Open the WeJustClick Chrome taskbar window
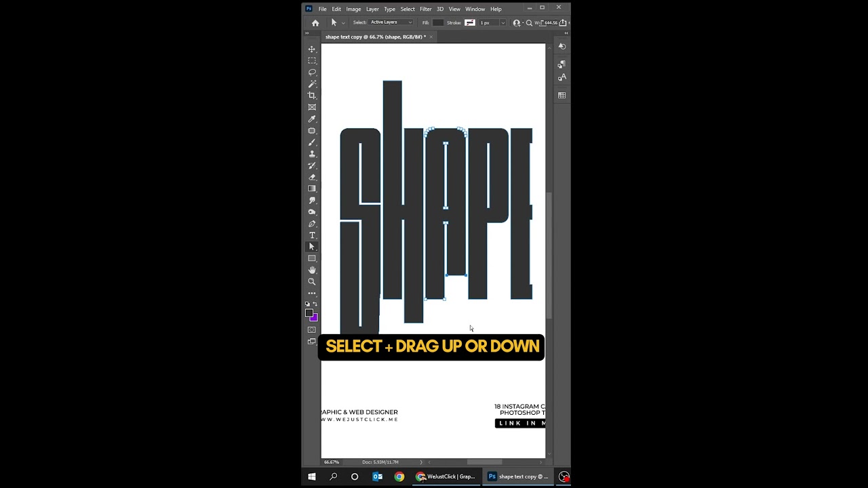The height and width of the screenshot is (488, 868). pyautogui.click(x=446, y=476)
